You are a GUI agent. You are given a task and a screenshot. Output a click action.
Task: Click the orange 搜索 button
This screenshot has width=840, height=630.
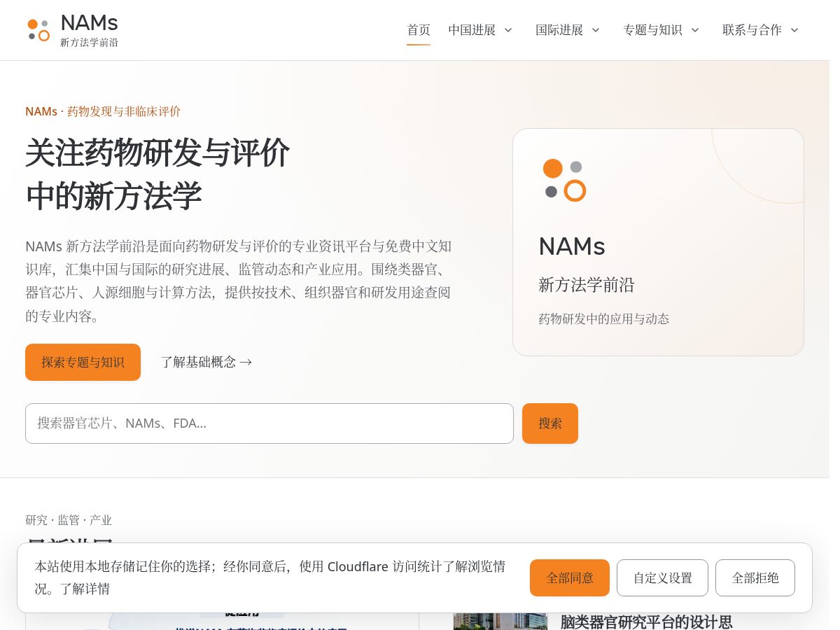click(x=550, y=423)
